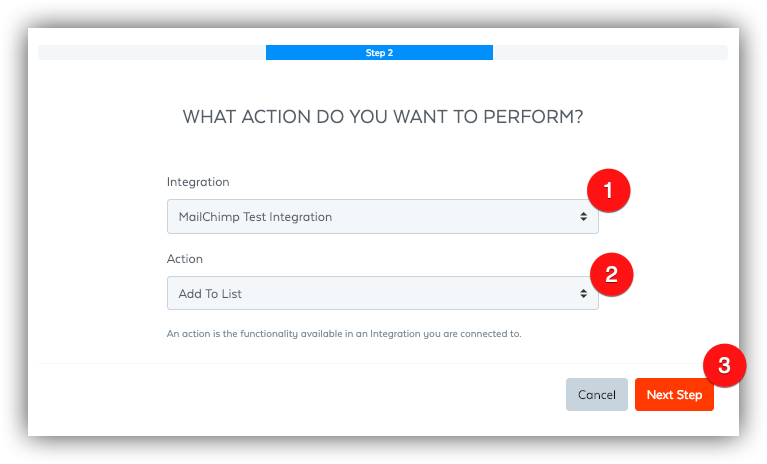Click the Action field label
This screenshot has height=464, width=767.
pos(185,259)
